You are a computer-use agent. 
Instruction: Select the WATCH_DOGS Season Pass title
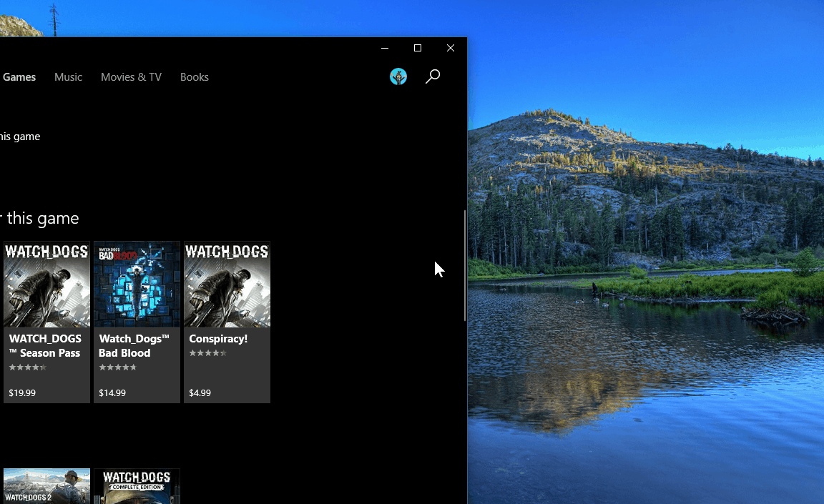45,346
